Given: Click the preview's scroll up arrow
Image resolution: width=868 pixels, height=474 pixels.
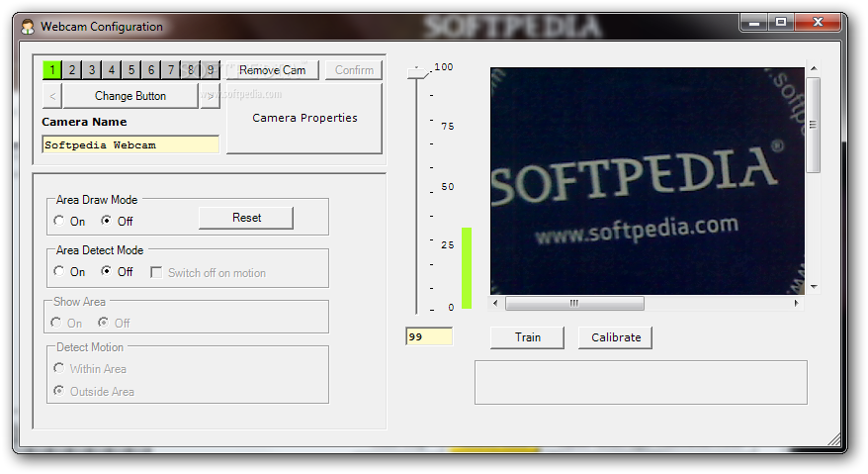Looking at the screenshot, I should [814, 68].
